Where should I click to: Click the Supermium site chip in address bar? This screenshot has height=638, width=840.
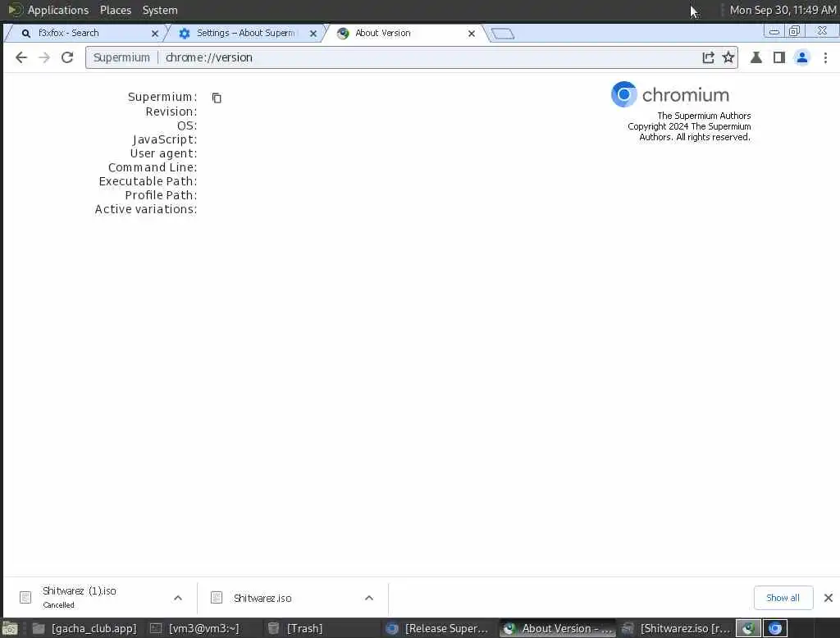point(121,57)
